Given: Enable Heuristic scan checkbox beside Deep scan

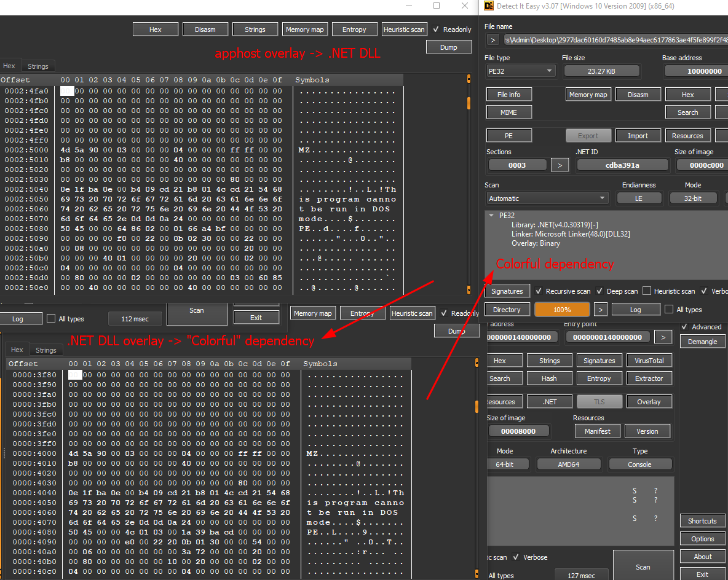Looking at the screenshot, I should click(647, 291).
